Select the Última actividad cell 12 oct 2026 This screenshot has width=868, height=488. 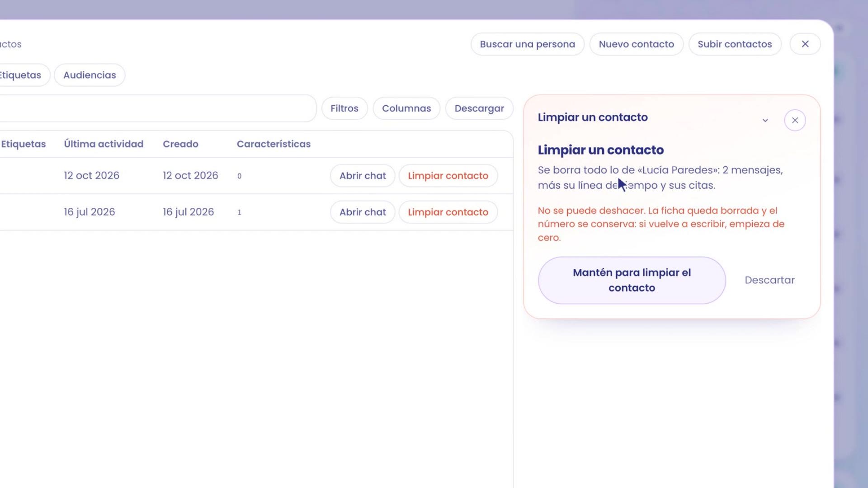pyautogui.click(x=91, y=175)
